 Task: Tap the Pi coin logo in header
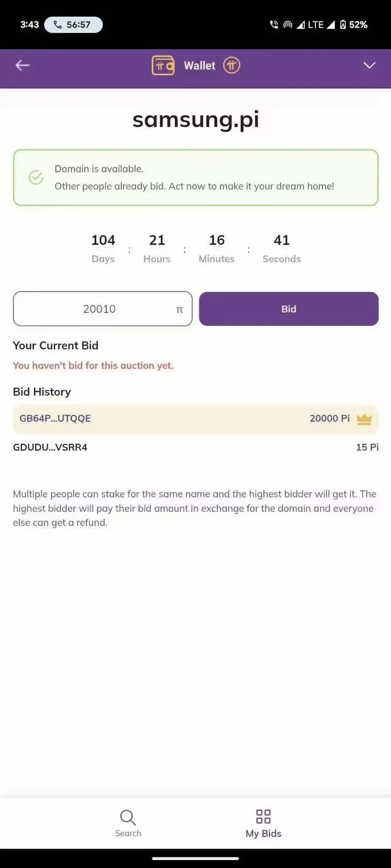pyautogui.click(x=232, y=65)
